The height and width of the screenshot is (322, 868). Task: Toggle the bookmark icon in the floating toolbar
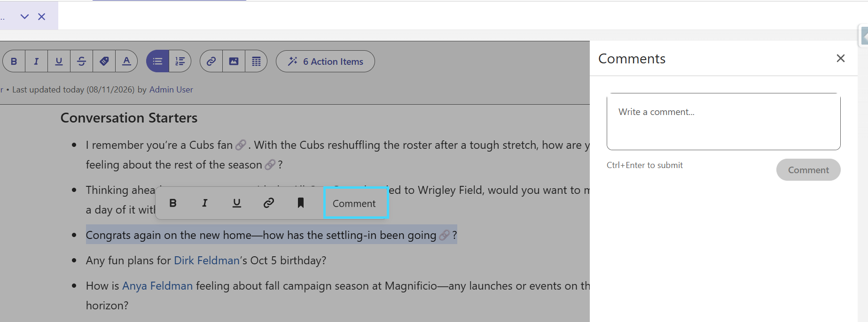pyautogui.click(x=301, y=203)
